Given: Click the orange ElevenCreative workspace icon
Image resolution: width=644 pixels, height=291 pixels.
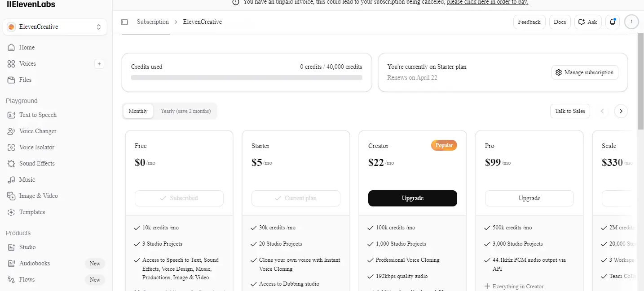Looking at the screenshot, I should [x=12, y=27].
